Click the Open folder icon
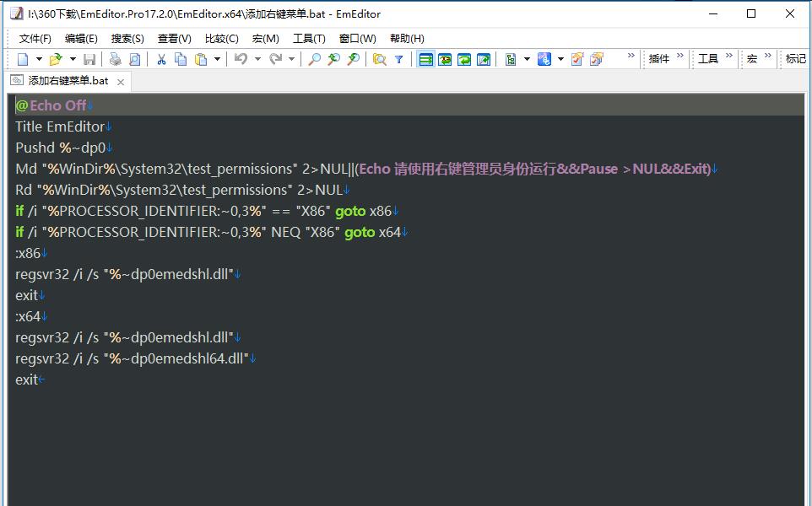Viewport: 812px width, 506px height. pos(56,59)
